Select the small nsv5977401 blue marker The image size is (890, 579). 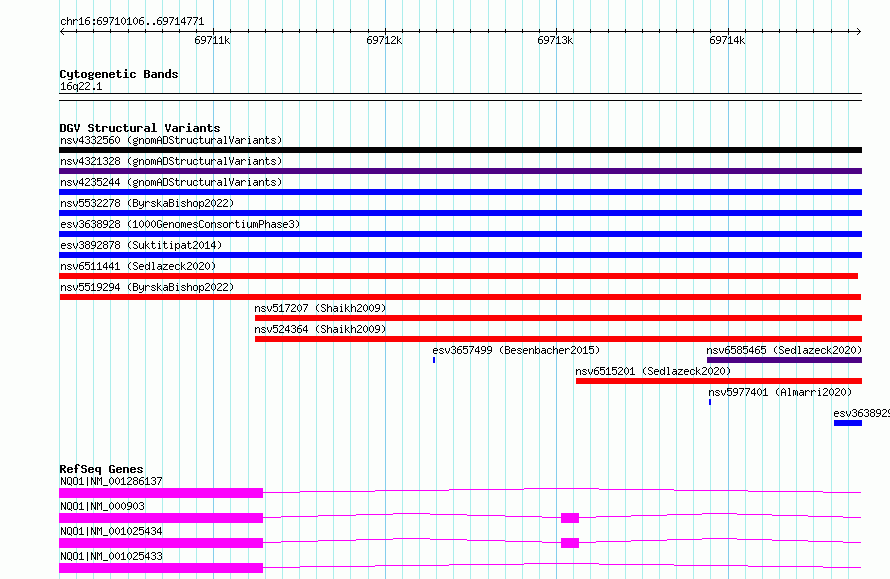click(710, 402)
